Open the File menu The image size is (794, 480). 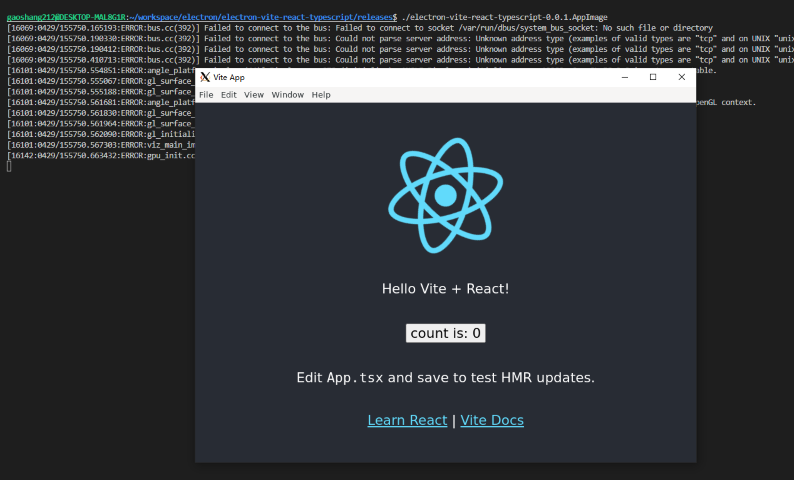(206, 95)
